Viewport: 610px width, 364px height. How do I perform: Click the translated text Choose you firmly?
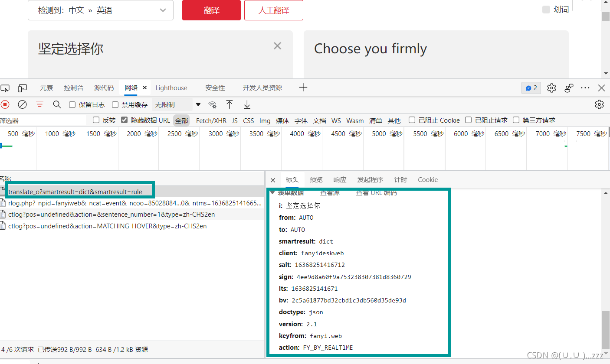[371, 49]
